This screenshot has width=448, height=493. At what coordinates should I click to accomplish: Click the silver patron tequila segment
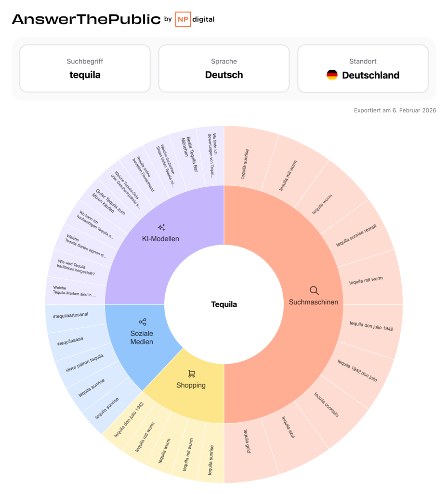coord(85,363)
